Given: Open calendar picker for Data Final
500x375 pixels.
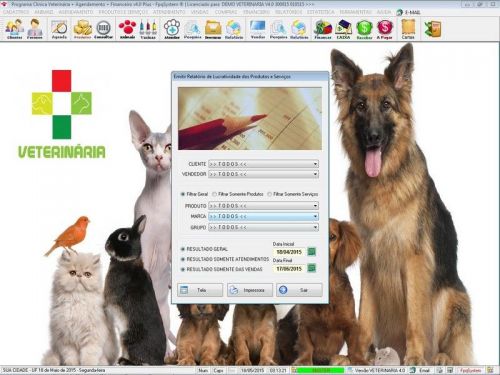Looking at the screenshot, I should click(312, 268).
